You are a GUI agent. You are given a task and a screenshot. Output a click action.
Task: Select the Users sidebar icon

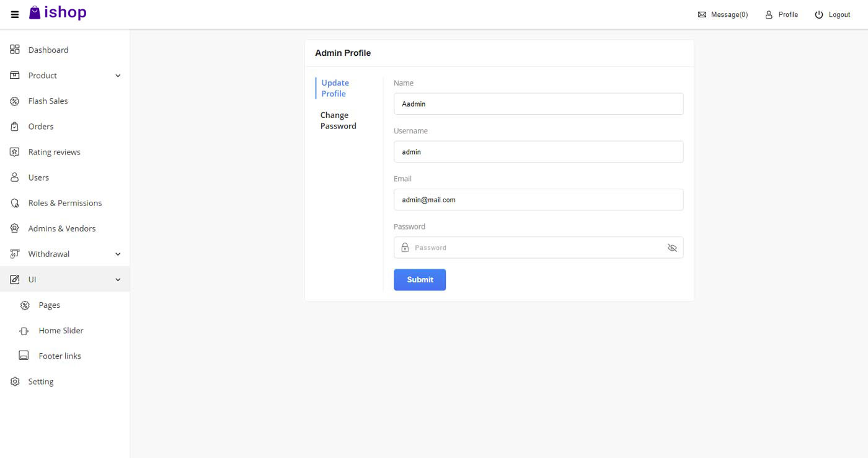tap(15, 177)
